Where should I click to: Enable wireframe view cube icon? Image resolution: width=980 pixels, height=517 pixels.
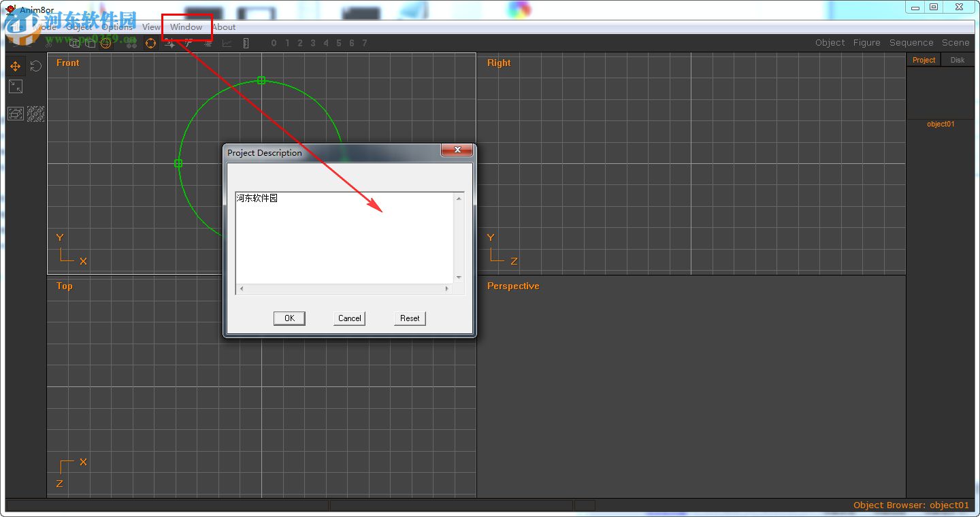pyautogui.click(x=75, y=43)
